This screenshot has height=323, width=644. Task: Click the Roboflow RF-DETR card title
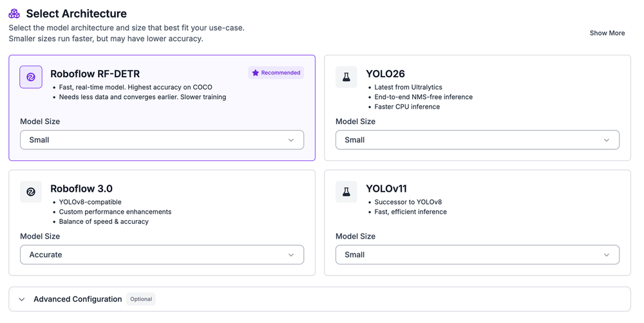[95, 74]
